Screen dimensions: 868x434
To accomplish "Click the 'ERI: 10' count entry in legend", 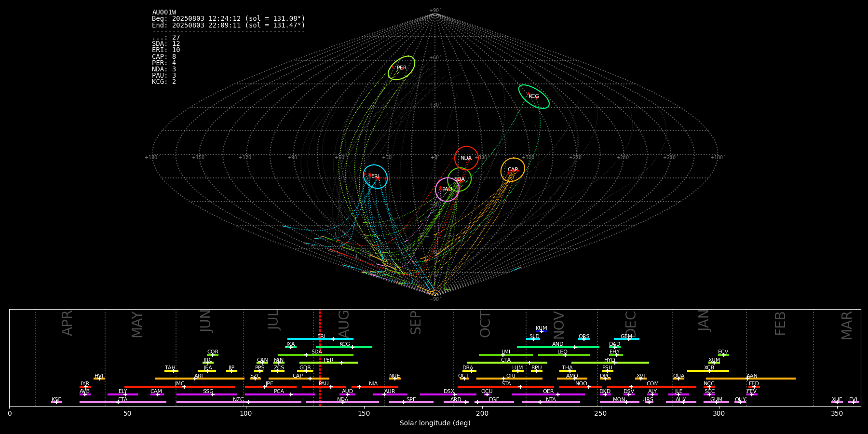I will 166,50.
